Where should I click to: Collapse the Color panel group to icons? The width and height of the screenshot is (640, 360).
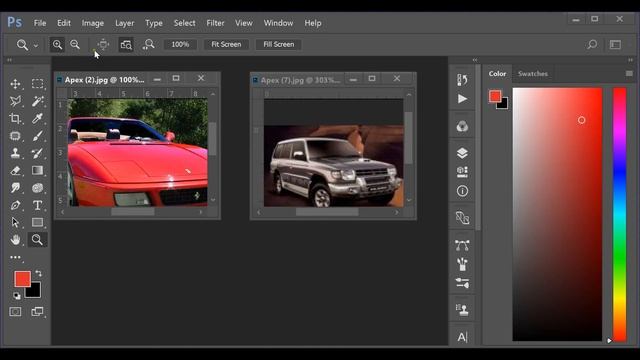[x=630, y=60]
